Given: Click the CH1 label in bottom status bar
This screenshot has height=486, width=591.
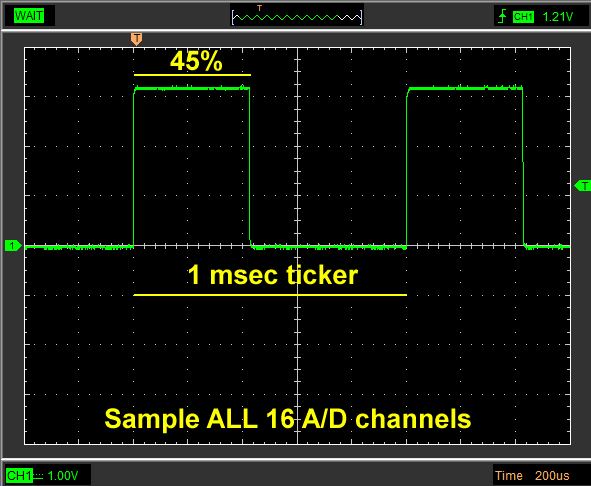Looking at the screenshot, I should point(19,475).
